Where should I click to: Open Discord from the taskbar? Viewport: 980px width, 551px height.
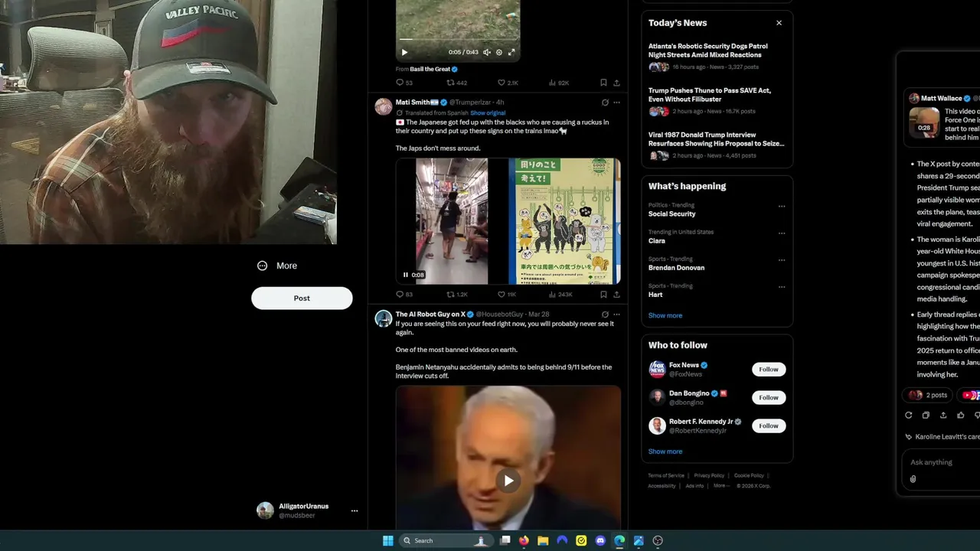(x=600, y=540)
